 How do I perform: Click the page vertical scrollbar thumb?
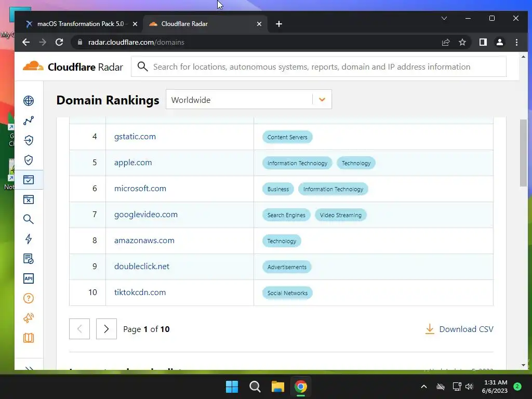click(x=523, y=153)
